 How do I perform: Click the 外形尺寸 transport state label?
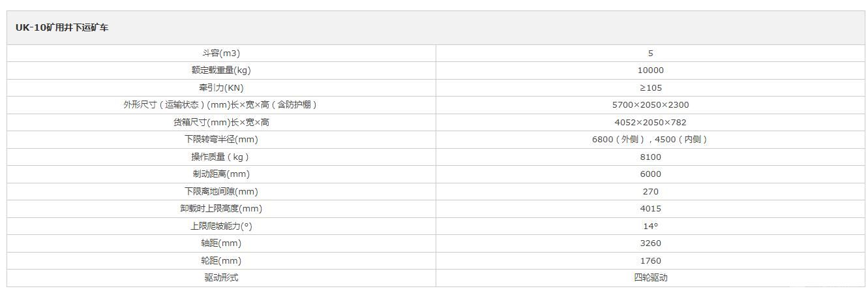click(x=221, y=104)
